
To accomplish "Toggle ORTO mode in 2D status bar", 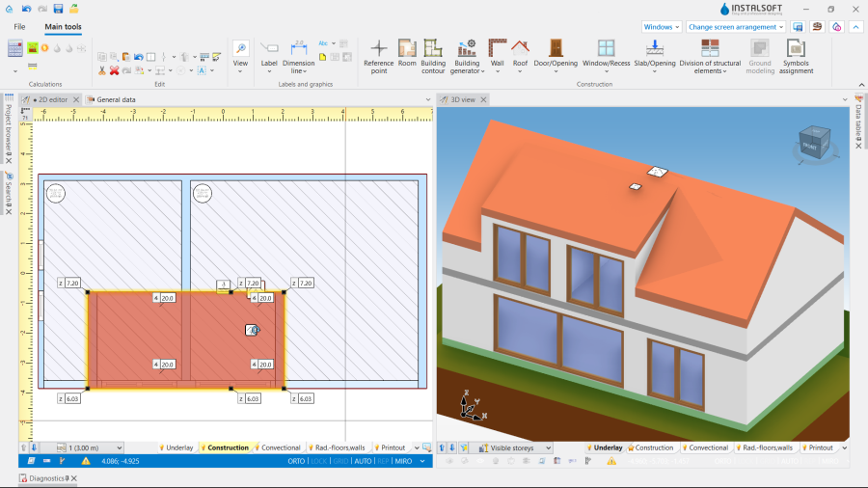I will [296, 461].
